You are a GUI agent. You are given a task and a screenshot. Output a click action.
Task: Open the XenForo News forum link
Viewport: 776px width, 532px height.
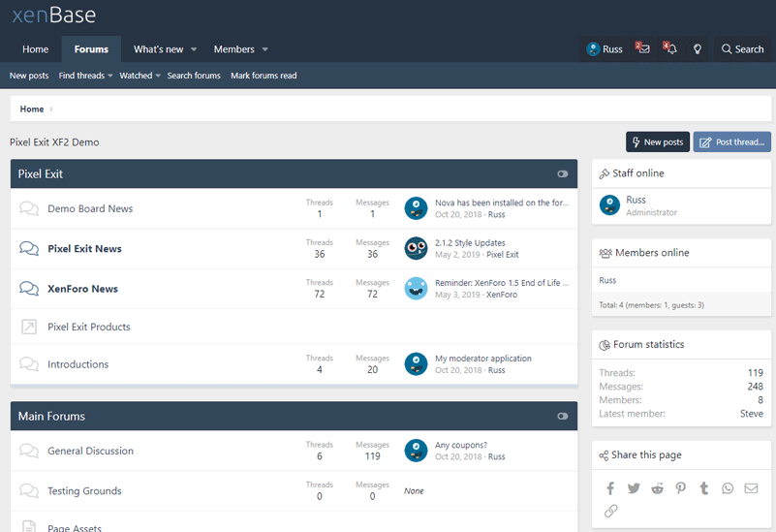coord(82,289)
